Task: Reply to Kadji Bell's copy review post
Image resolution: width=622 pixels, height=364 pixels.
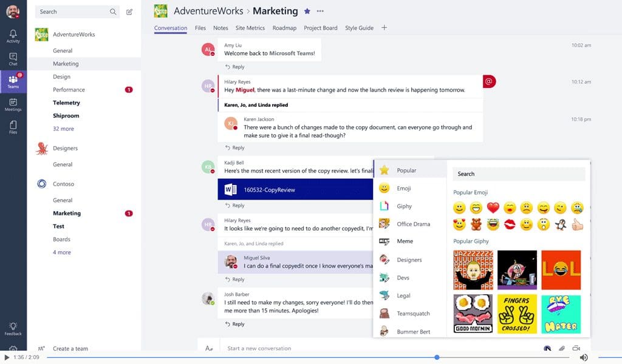Action: click(235, 206)
